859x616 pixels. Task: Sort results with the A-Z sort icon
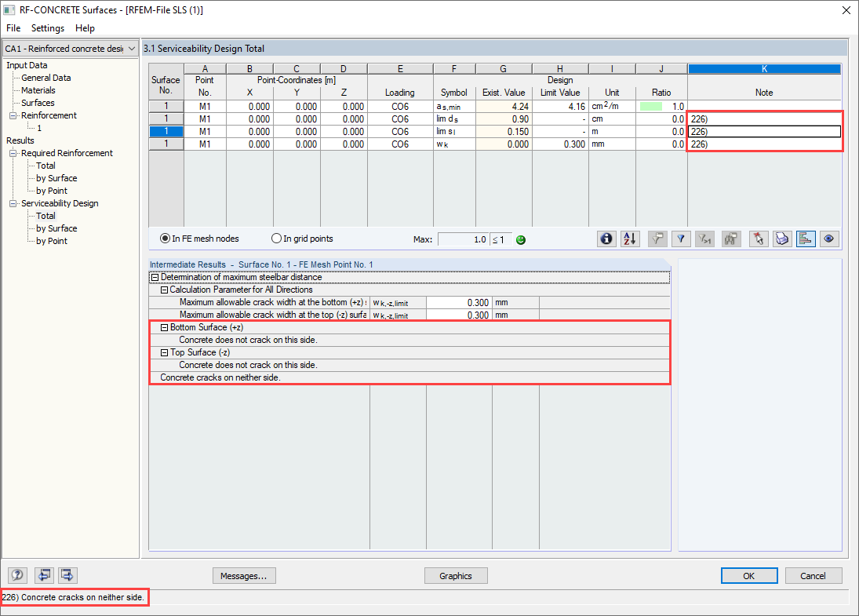point(629,239)
